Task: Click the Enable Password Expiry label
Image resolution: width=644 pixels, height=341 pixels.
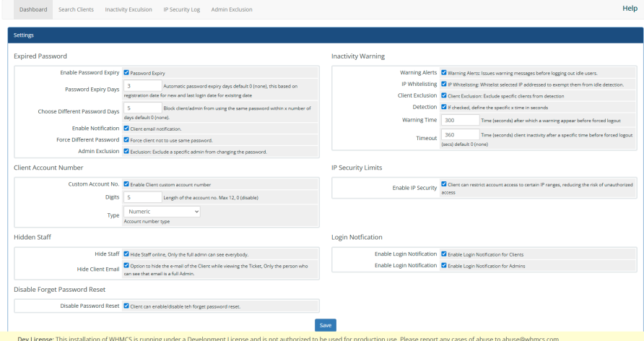Action: pyautogui.click(x=90, y=73)
